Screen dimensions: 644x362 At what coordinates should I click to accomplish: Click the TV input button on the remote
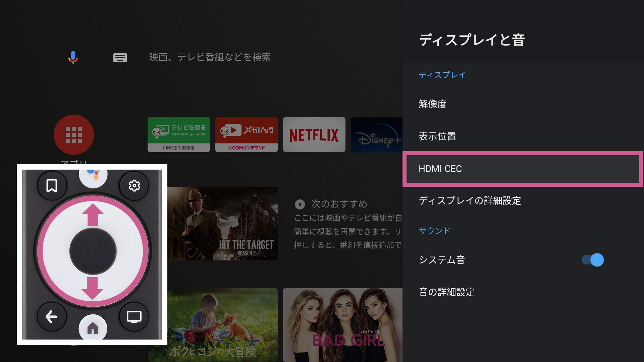134,317
